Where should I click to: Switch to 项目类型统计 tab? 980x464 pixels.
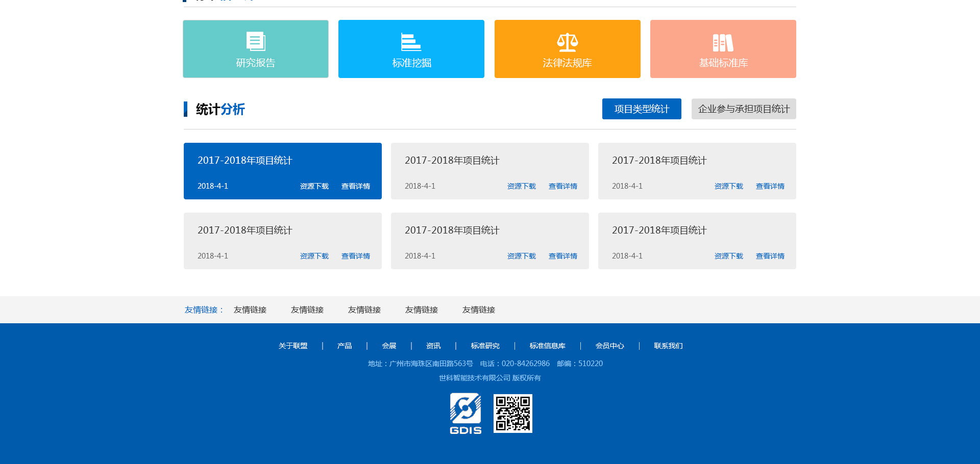[x=641, y=109]
